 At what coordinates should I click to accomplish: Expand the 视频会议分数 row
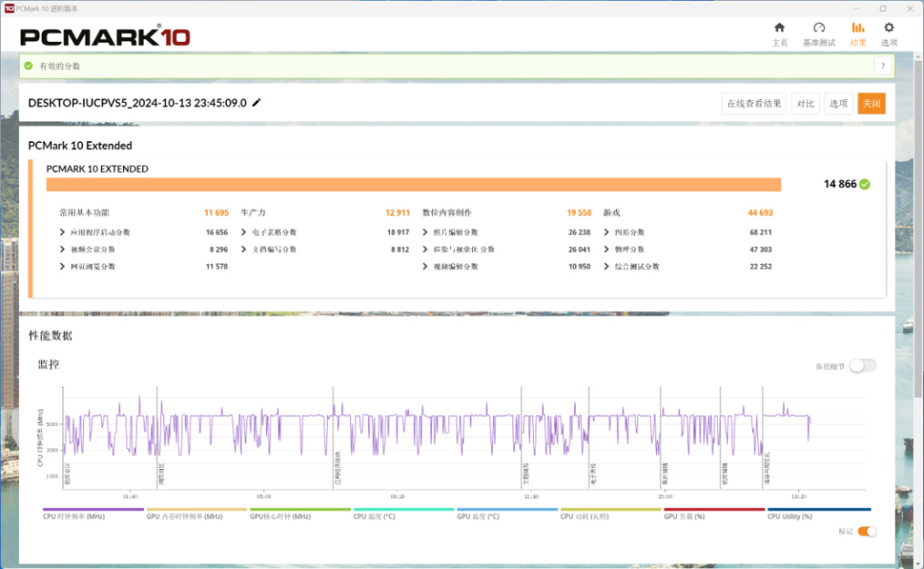click(x=143, y=249)
